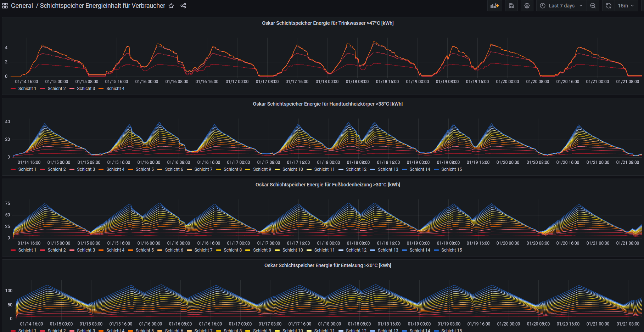
Task: Toggle Schicht 11 in Fußbodenheizung legend
Action: coord(324,250)
